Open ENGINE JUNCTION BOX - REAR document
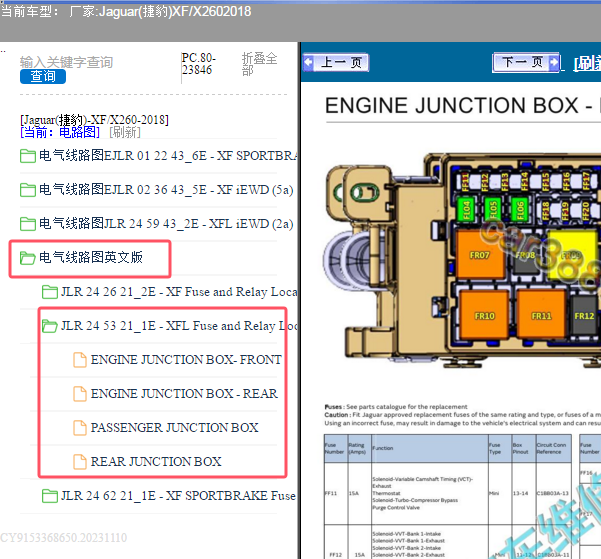 (176, 394)
